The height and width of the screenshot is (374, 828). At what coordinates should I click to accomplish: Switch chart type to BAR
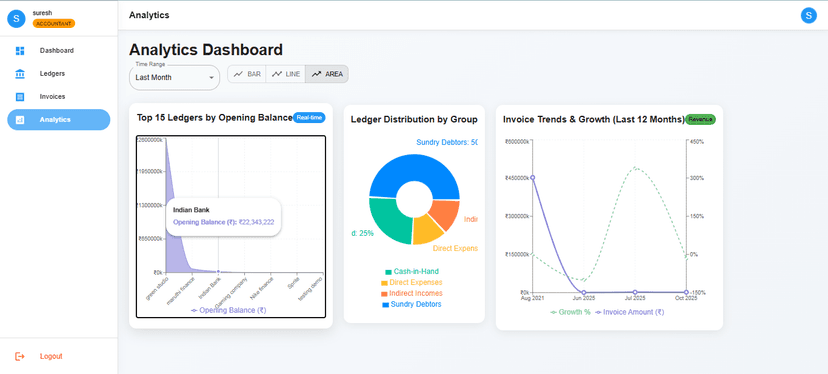[247, 74]
